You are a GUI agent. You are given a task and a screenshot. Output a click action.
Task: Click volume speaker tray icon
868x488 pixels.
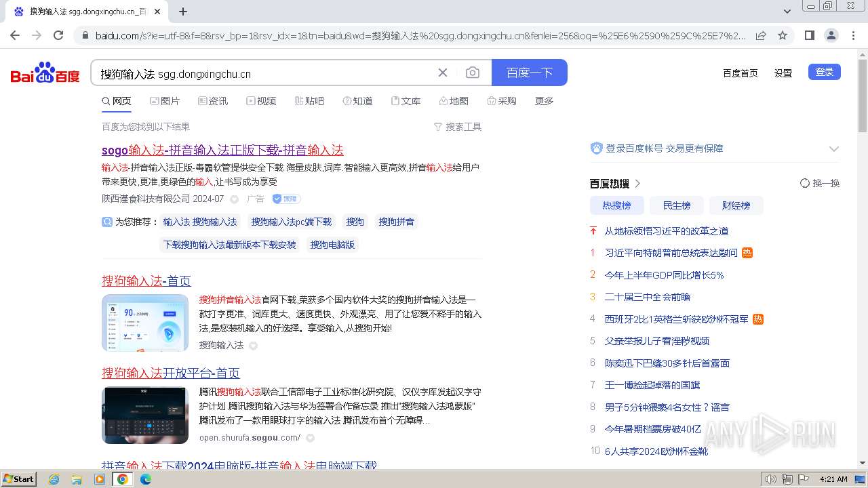770,479
